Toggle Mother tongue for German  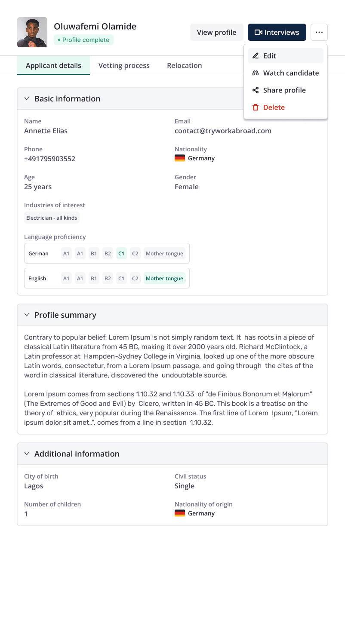(x=164, y=253)
